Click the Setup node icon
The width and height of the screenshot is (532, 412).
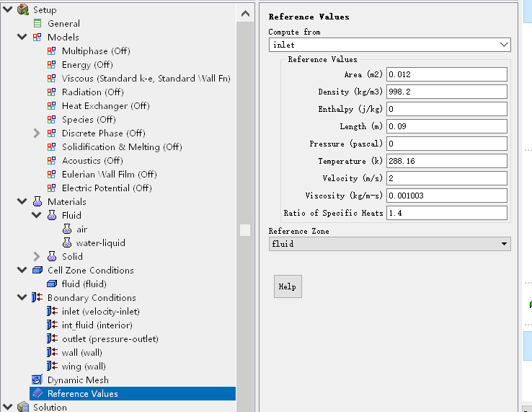tap(23, 10)
